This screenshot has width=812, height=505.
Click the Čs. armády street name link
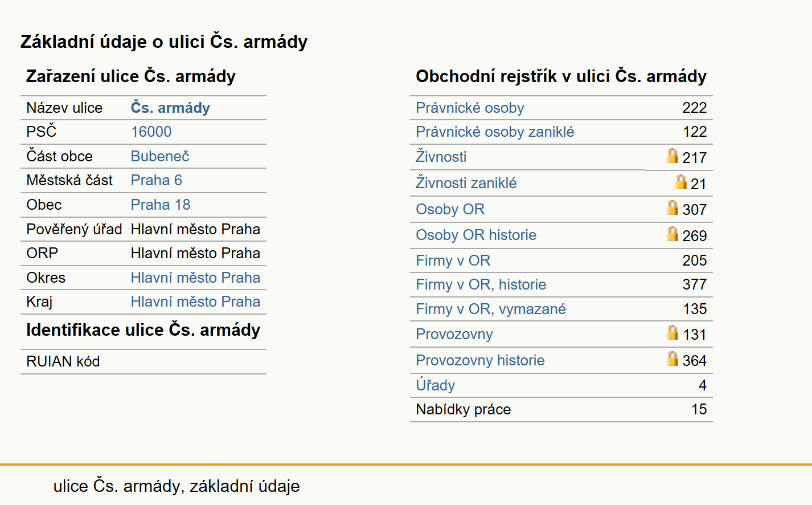pos(170,107)
